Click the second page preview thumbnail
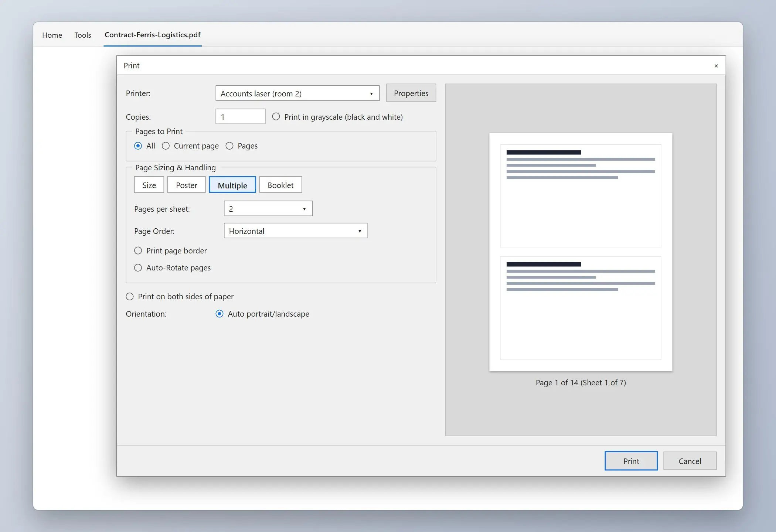Image resolution: width=776 pixels, height=532 pixels. coord(581,308)
